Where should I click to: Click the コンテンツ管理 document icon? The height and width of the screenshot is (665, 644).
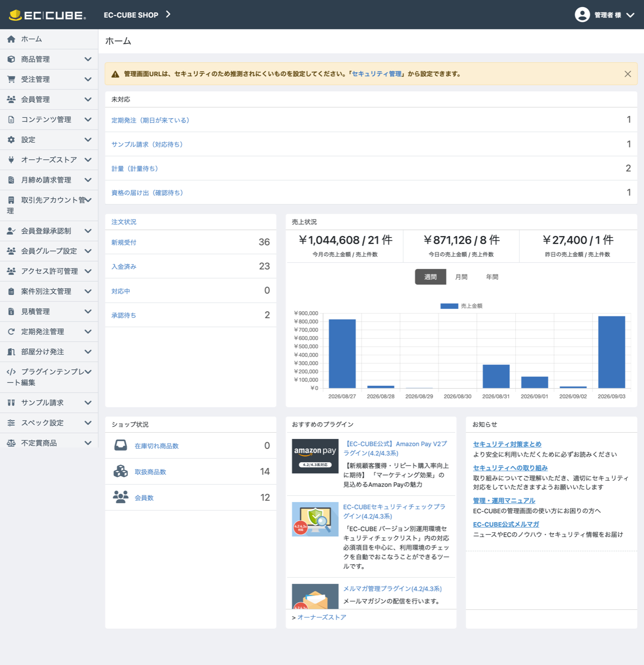[x=11, y=120]
